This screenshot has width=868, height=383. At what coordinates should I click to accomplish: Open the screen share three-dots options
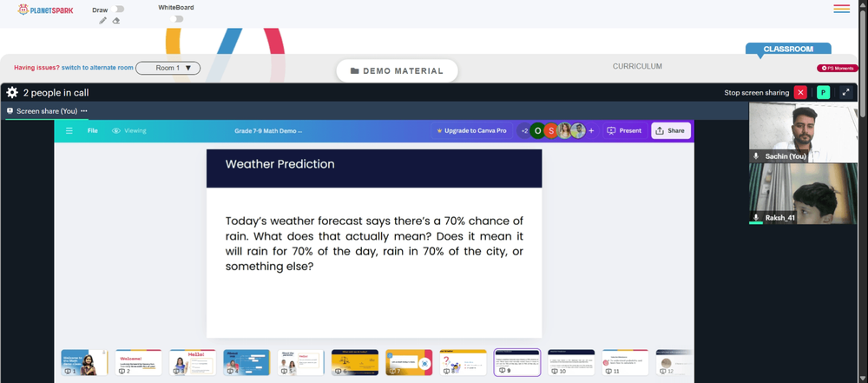click(x=84, y=111)
